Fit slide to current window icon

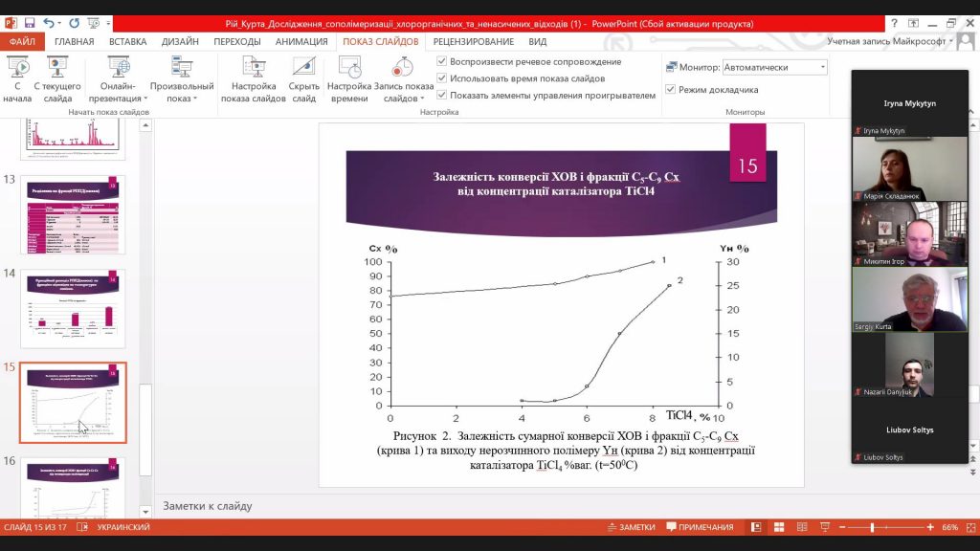coord(970,527)
